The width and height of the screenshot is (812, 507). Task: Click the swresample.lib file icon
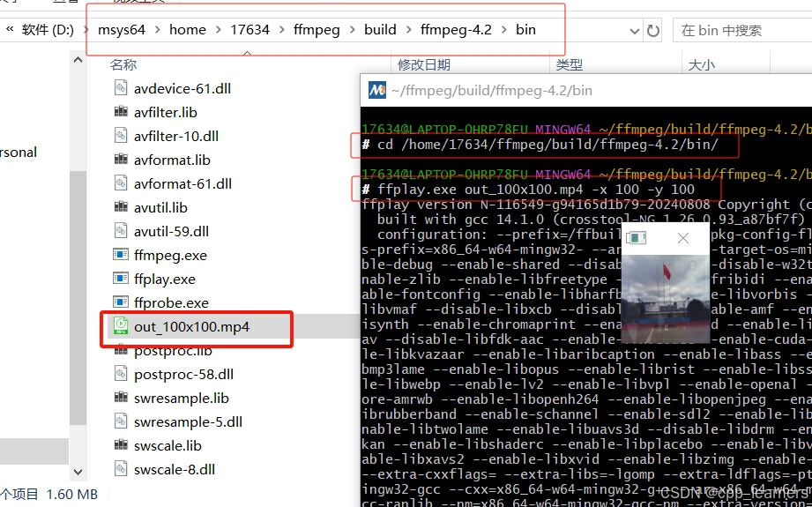point(121,398)
